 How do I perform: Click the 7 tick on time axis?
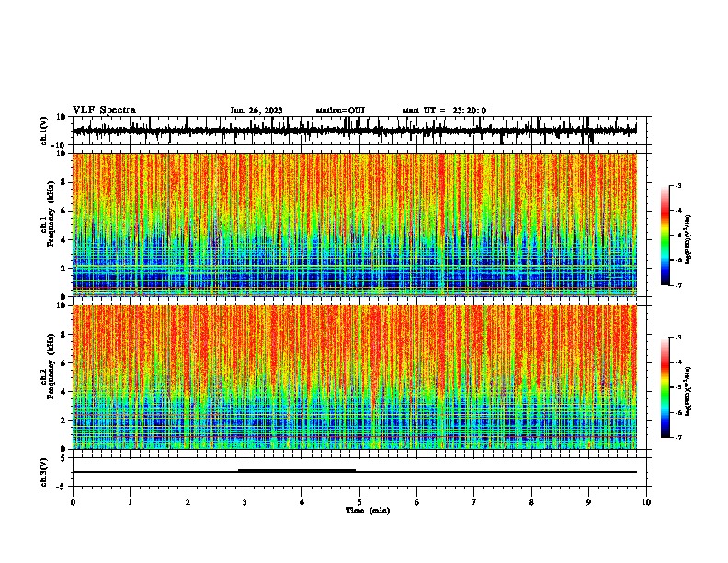pos(474,502)
